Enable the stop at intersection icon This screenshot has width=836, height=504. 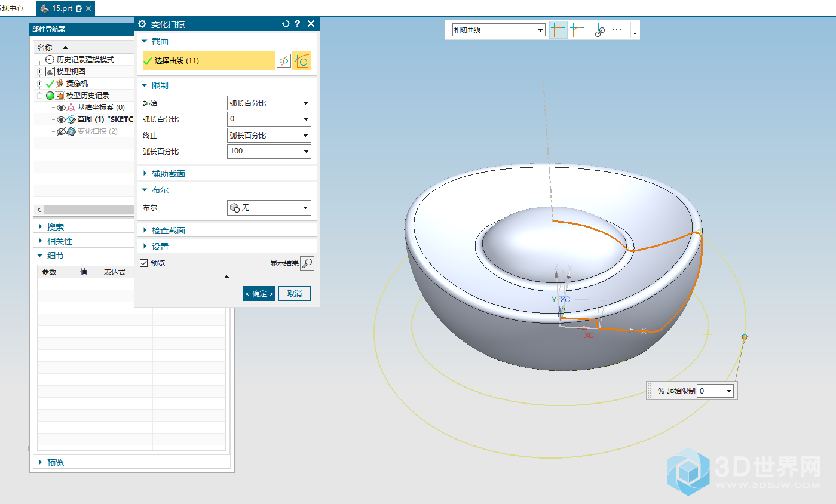click(x=558, y=29)
